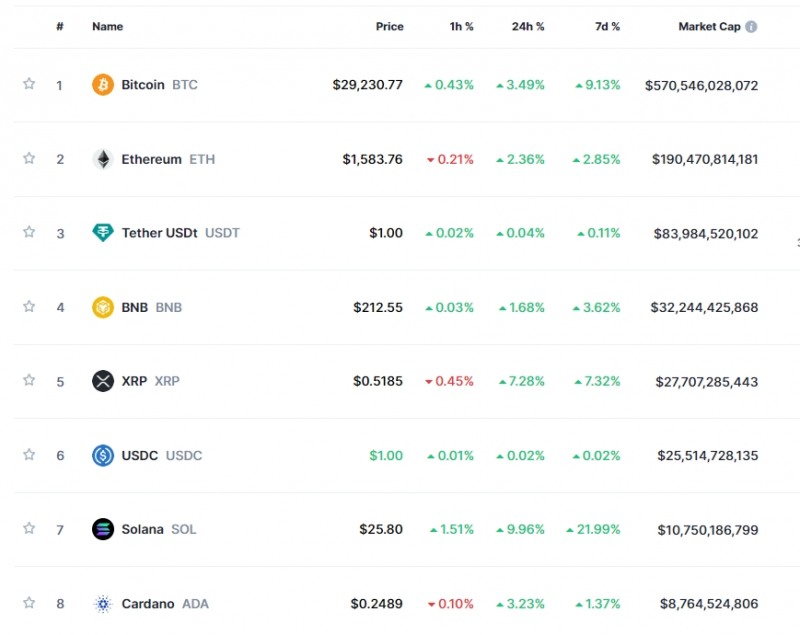Image resolution: width=800 pixels, height=635 pixels.
Task: Add Solana to watchlist with star
Action: click(29, 528)
